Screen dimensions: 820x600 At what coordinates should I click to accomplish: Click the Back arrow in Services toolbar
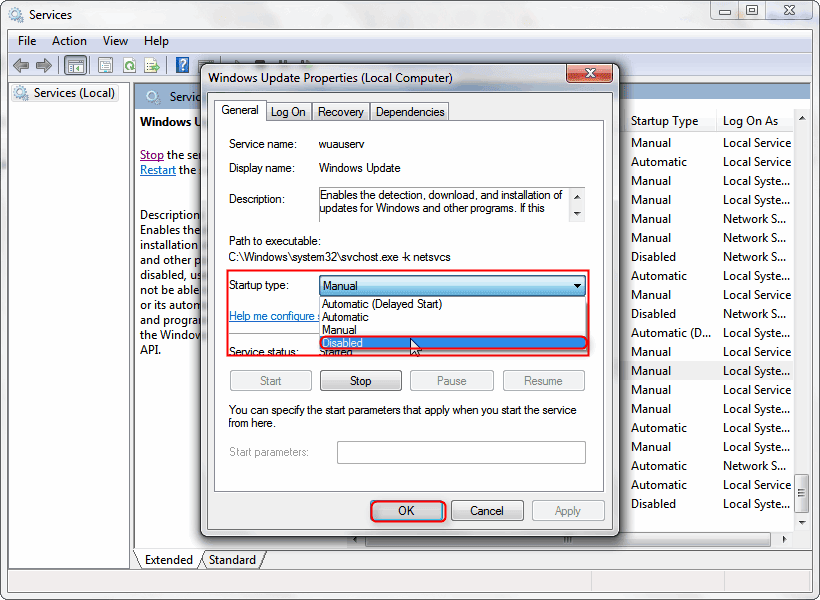pos(21,66)
